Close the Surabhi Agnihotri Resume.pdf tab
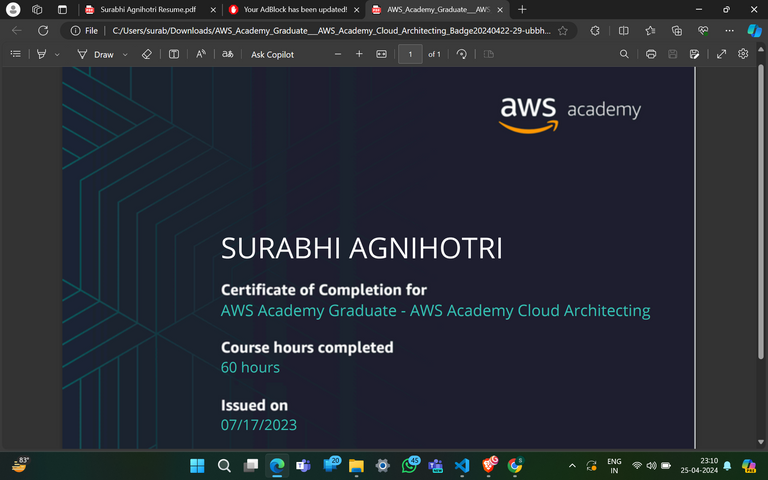Screen dimensions: 768x480 (x=213, y=10)
